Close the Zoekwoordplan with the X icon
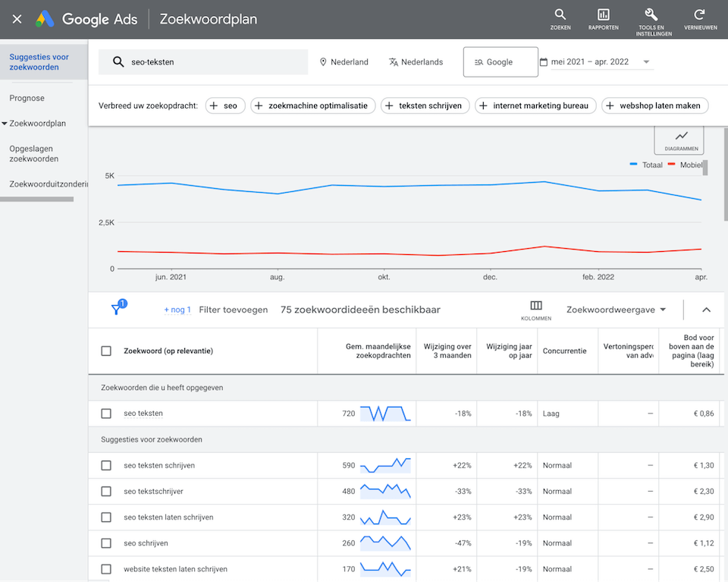This screenshot has height=582, width=728. pyautogui.click(x=17, y=19)
